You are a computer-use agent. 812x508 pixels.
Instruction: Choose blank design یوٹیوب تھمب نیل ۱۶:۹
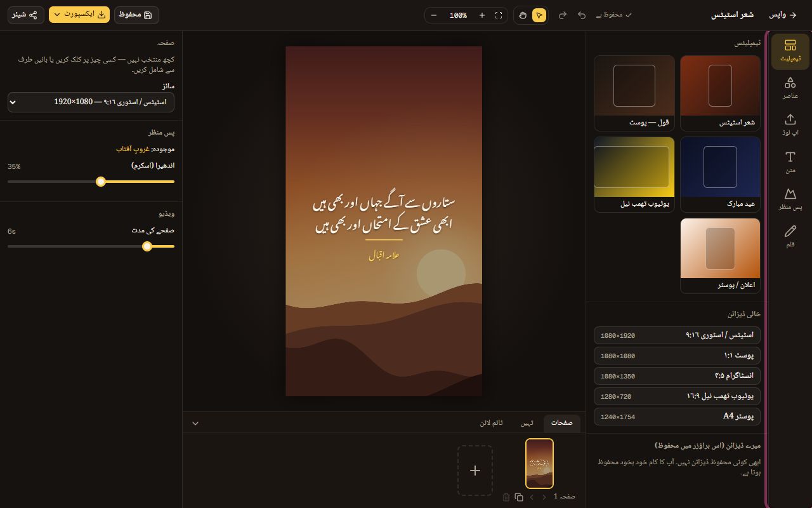678,396
